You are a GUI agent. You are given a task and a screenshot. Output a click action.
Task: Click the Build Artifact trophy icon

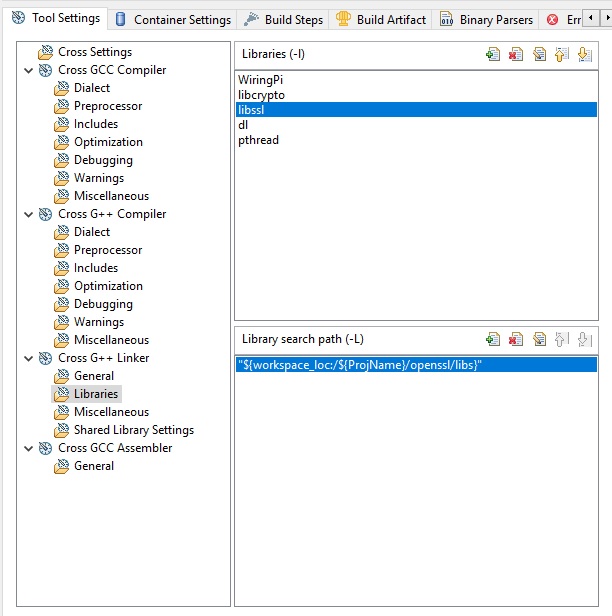point(343,19)
